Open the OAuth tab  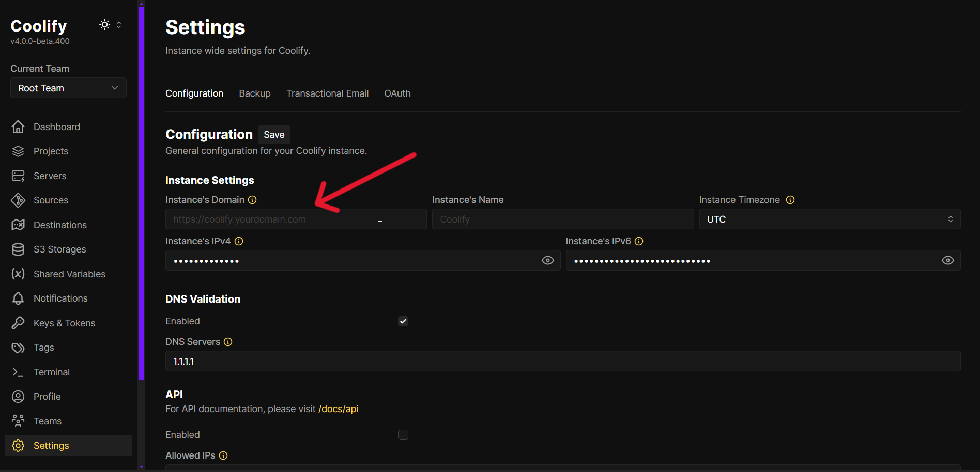pyautogui.click(x=397, y=93)
